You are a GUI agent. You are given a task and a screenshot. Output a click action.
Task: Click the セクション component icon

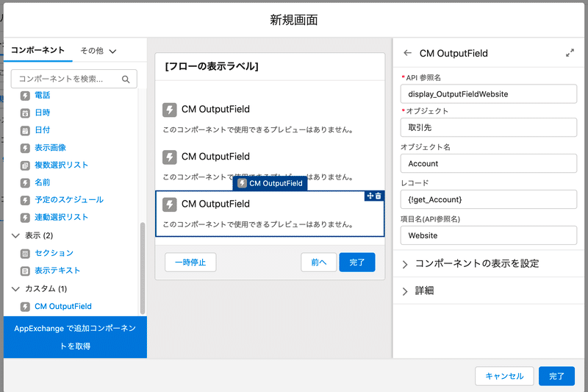[26, 253]
